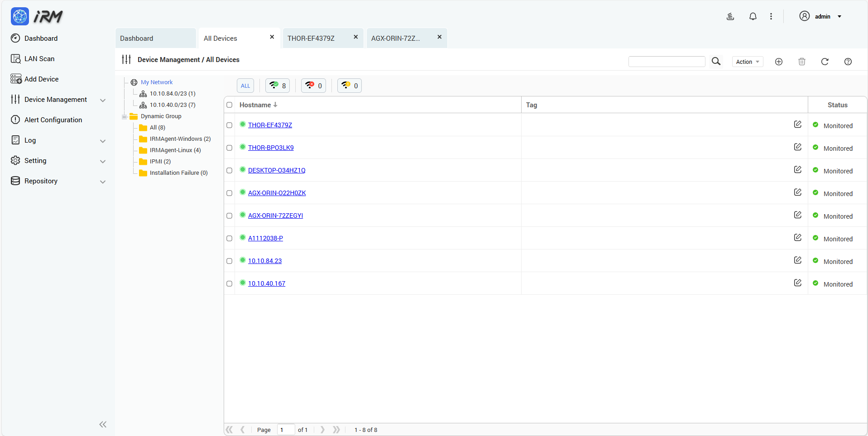Open LAN Scan in sidebar
The height and width of the screenshot is (436, 868).
(x=39, y=58)
